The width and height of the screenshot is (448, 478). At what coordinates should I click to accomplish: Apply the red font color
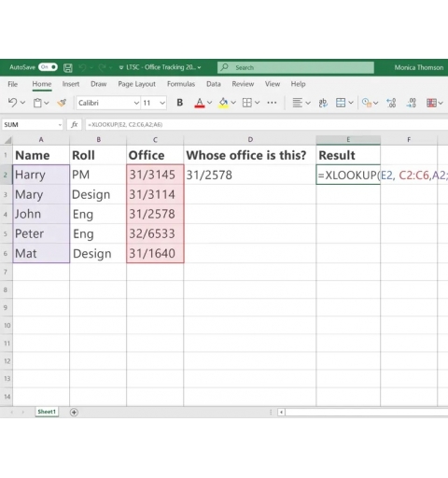(x=200, y=103)
